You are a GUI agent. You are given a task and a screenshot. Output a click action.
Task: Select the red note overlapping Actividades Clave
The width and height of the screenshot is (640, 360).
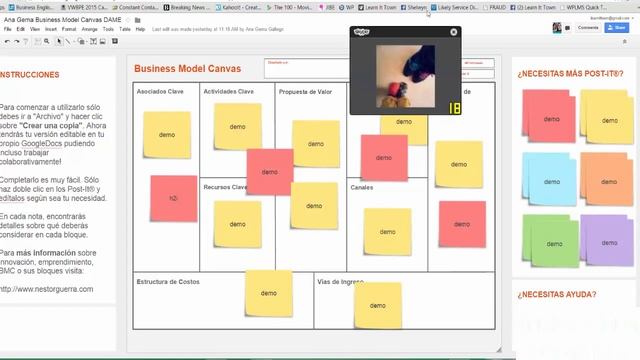click(270, 172)
